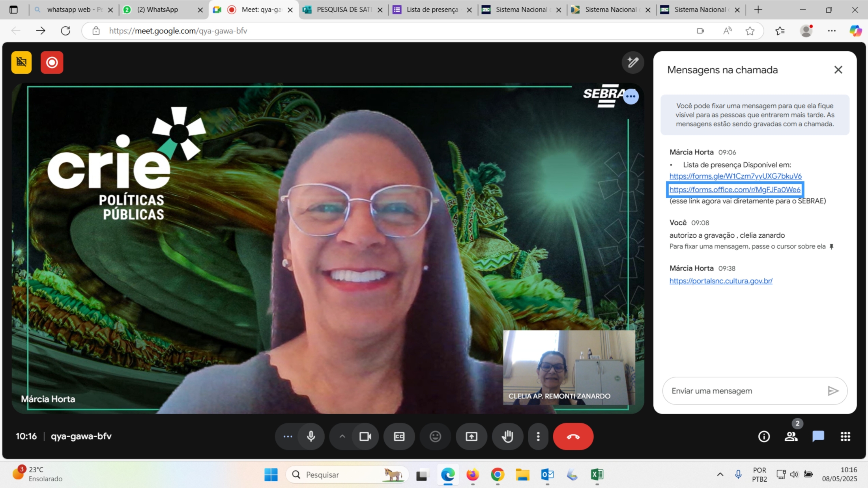Open Márcia Horta tile options (three dots)

tap(631, 96)
